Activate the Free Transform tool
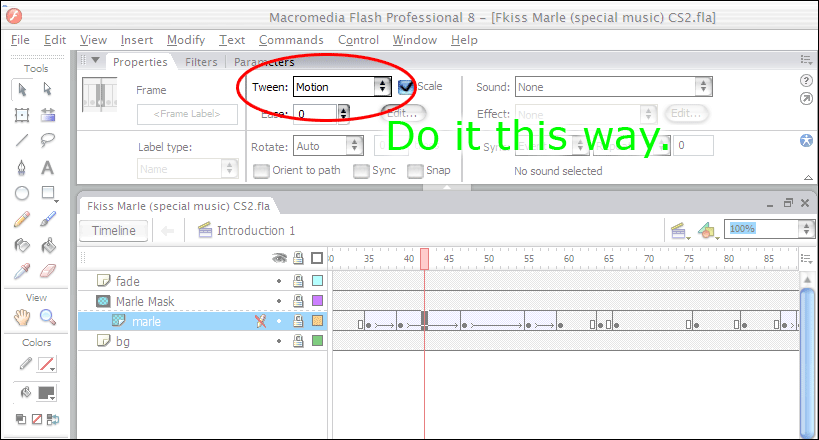 pyautogui.click(x=22, y=114)
